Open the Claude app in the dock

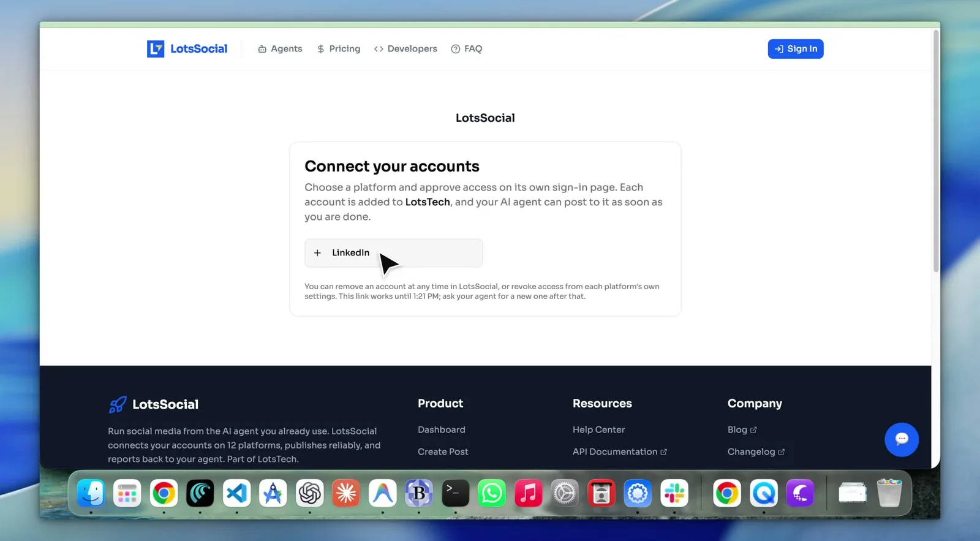tap(346, 493)
